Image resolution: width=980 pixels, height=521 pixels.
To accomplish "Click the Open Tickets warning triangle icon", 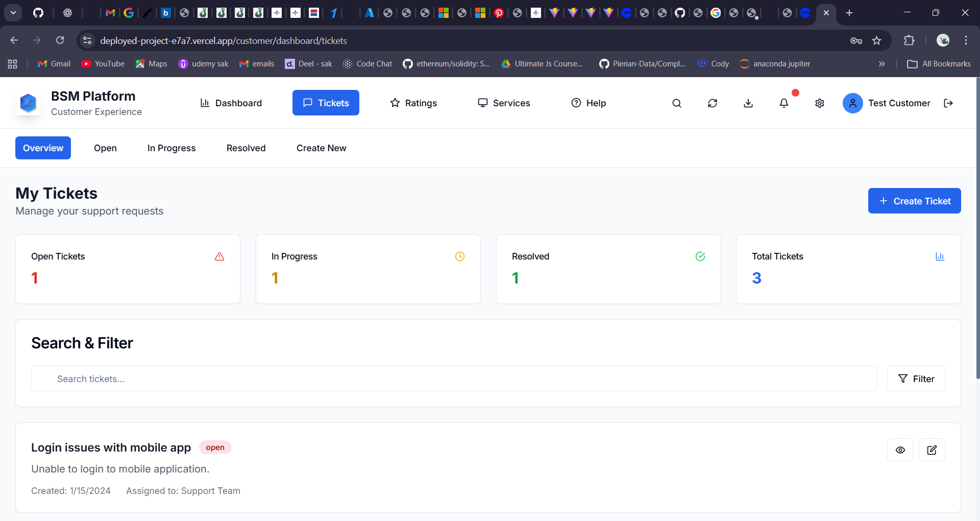I will (219, 256).
